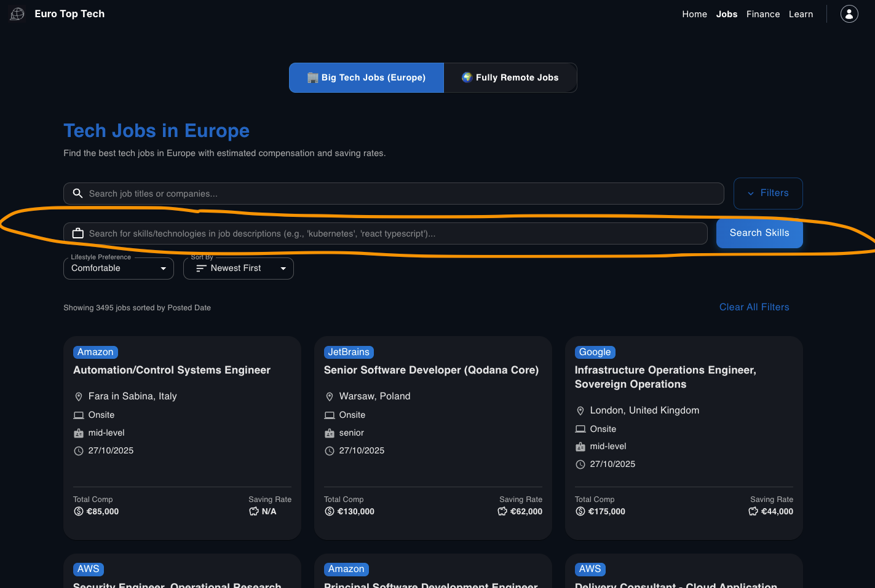Click the sort lines icon in Sort By

201,269
